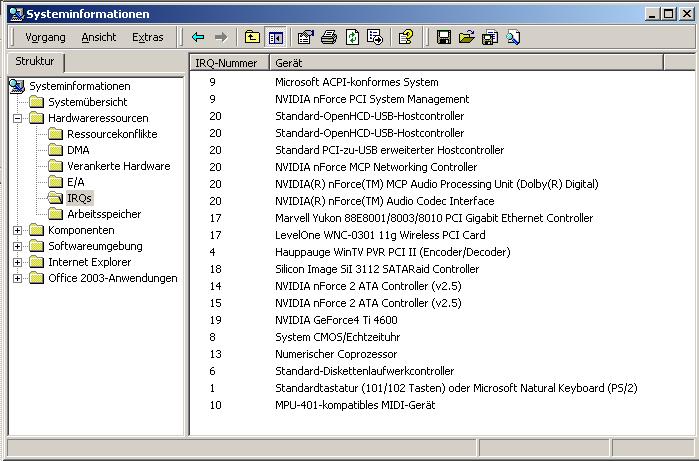Go up one level via folder icon
The height and width of the screenshot is (461, 699).
point(252,37)
